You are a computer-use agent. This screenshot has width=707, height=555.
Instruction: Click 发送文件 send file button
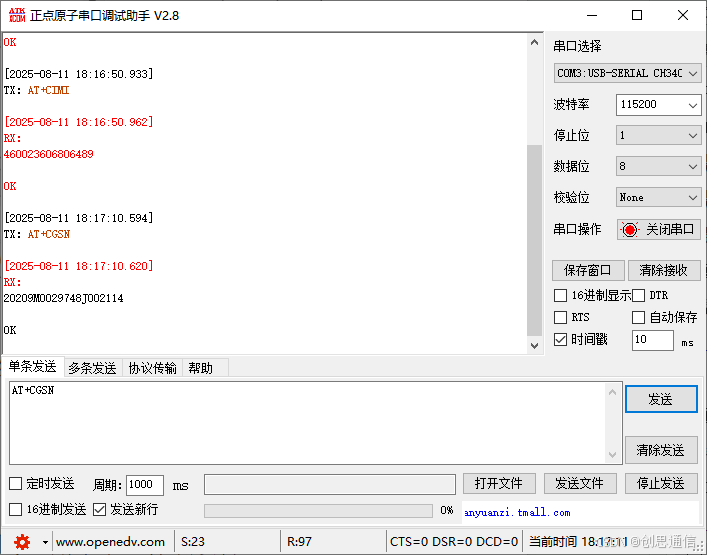(580, 484)
